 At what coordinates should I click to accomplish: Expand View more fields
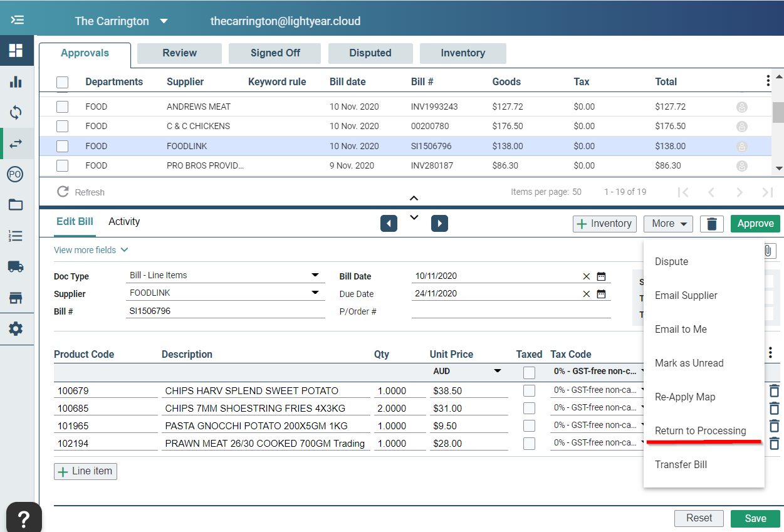click(91, 250)
